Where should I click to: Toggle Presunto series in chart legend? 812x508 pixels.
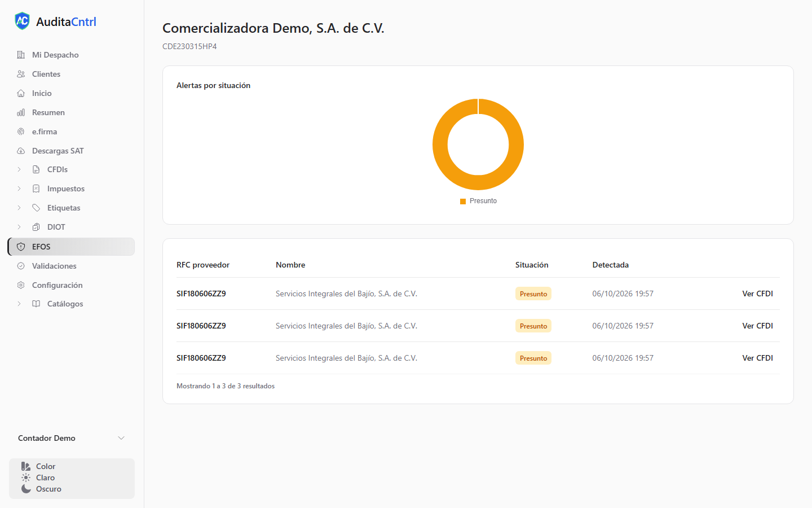[478, 201]
